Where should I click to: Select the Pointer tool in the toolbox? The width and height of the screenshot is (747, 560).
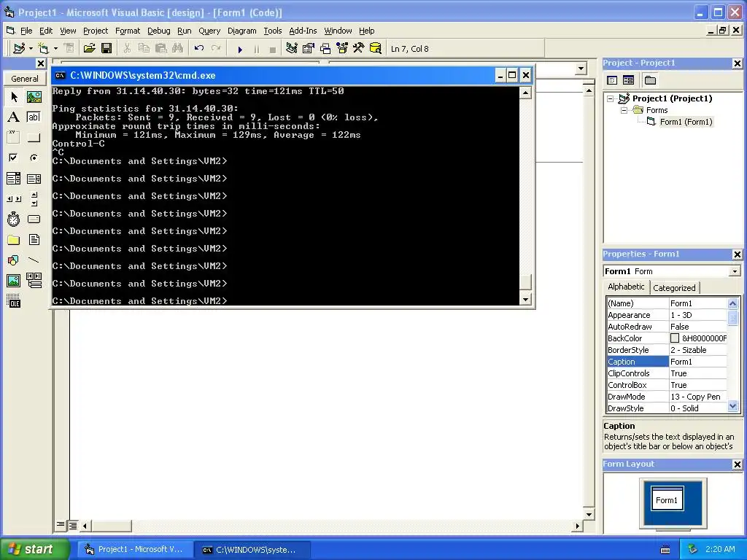pos(14,97)
